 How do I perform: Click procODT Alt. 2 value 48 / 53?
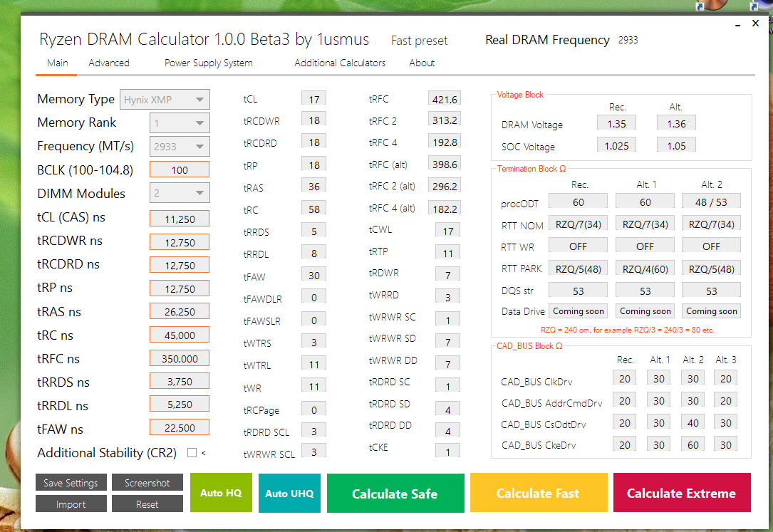[712, 202]
